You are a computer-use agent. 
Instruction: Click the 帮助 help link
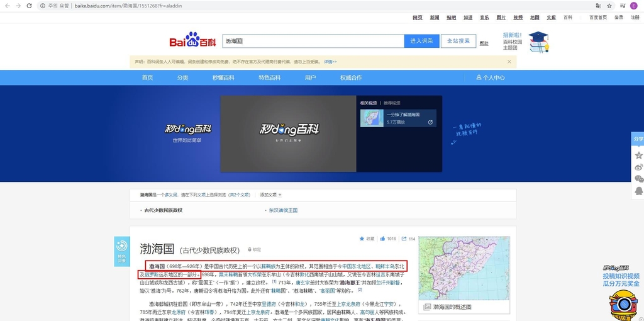click(x=484, y=43)
